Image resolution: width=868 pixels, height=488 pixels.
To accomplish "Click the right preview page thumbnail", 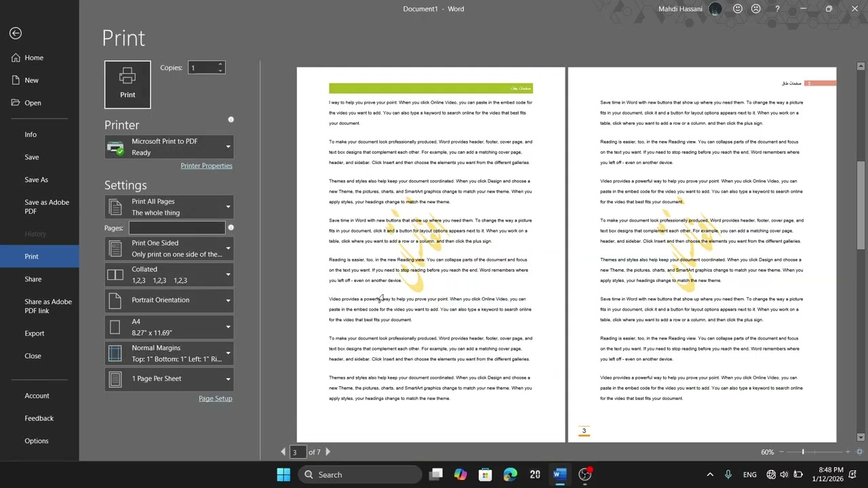I will pyautogui.click(x=702, y=255).
